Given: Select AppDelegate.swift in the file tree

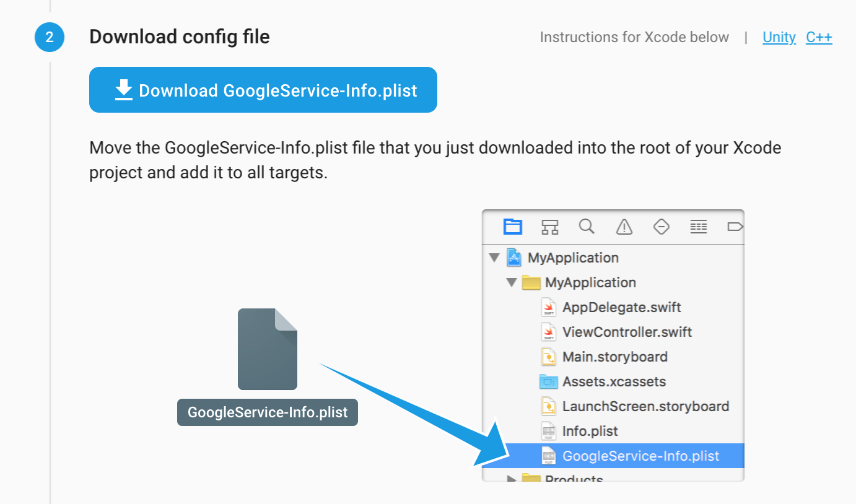Looking at the screenshot, I should tap(621, 307).
